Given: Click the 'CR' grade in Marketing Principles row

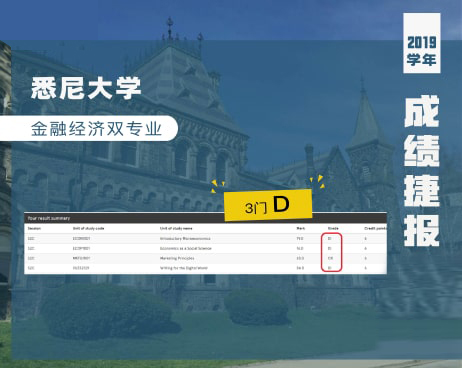Looking at the screenshot, I should (330, 258).
